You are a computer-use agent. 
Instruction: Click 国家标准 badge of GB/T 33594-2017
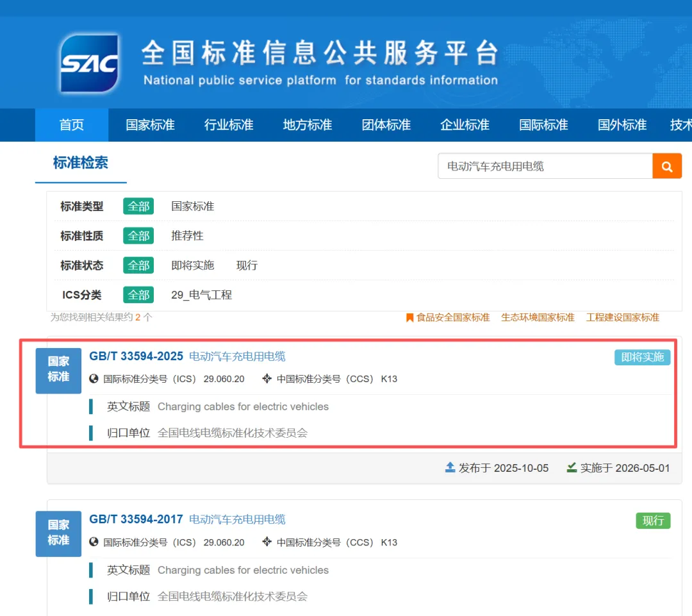coord(58,533)
